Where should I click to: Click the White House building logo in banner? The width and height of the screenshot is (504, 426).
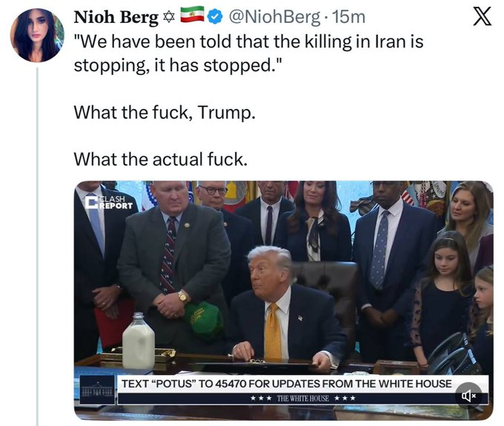(x=96, y=389)
